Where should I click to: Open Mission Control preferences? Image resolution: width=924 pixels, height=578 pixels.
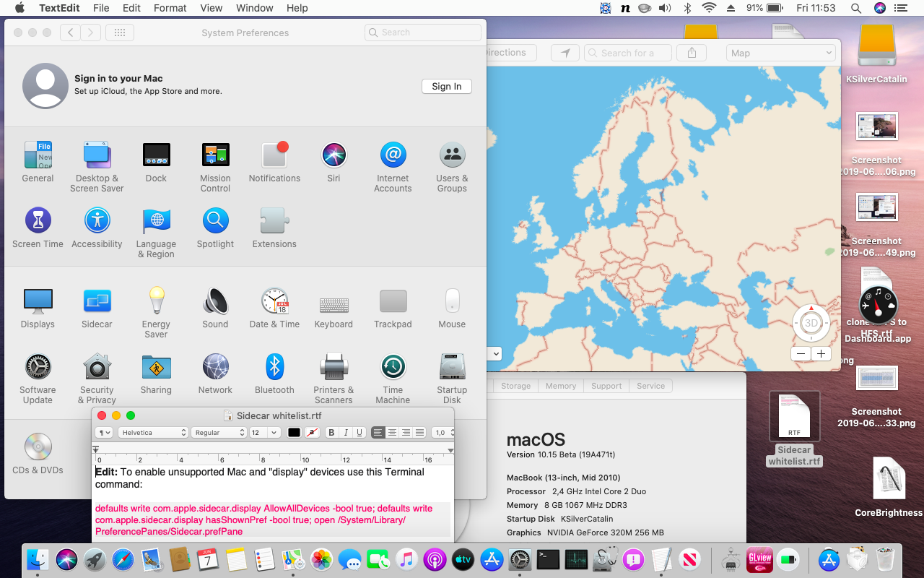[x=215, y=167]
